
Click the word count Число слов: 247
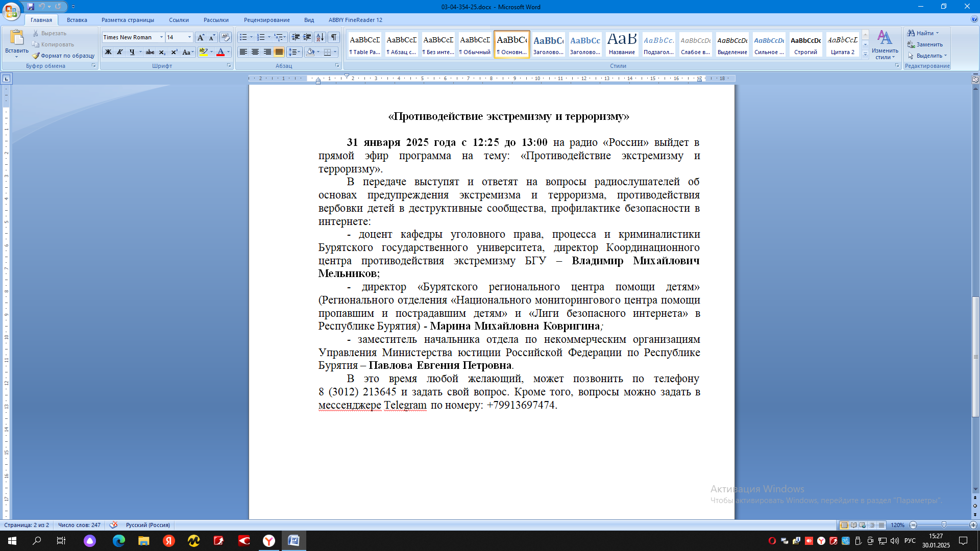pyautogui.click(x=79, y=525)
